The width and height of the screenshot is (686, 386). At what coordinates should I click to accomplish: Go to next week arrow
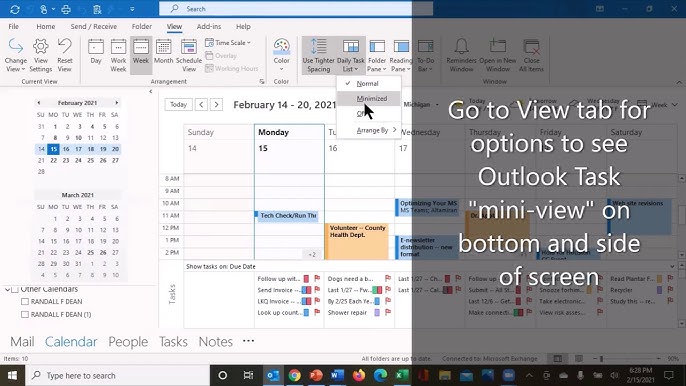click(x=216, y=105)
